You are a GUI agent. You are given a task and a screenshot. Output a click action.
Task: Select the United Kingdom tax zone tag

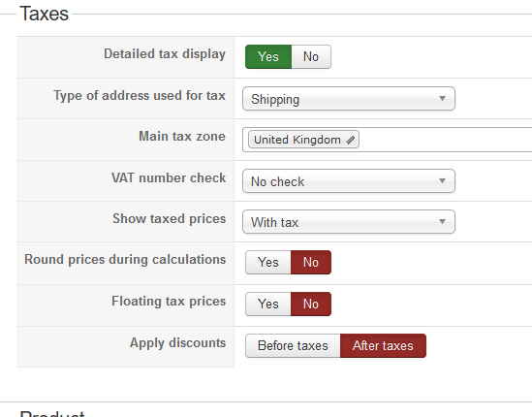point(303,140)
